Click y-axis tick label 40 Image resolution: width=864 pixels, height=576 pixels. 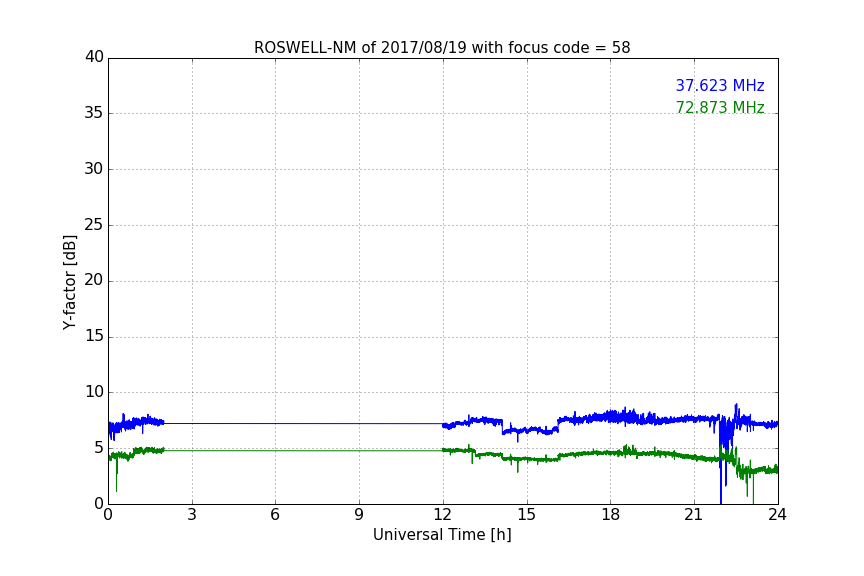point(94,57)
